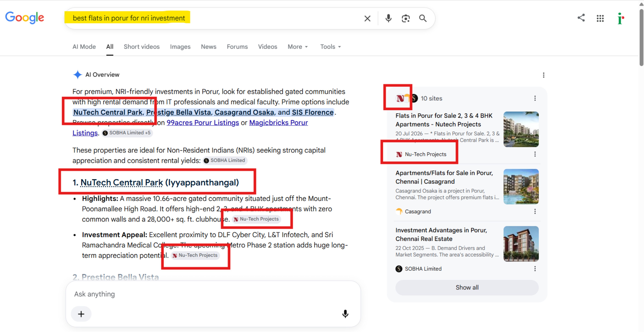Click Nu-Tech Projects chip after appreciation potential

(195, 255)
